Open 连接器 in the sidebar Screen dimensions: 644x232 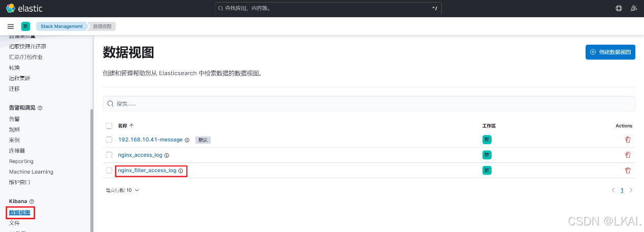tap(17, 151)
